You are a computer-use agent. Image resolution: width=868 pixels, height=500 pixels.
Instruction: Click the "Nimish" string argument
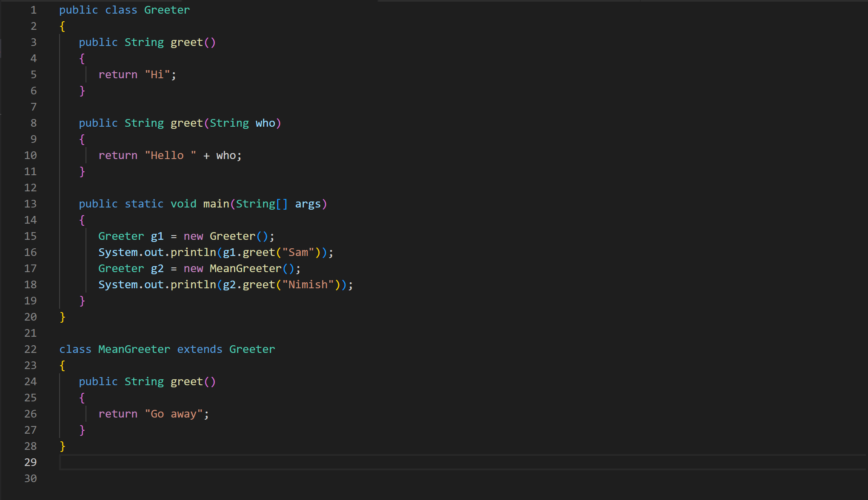click(308, 285)
